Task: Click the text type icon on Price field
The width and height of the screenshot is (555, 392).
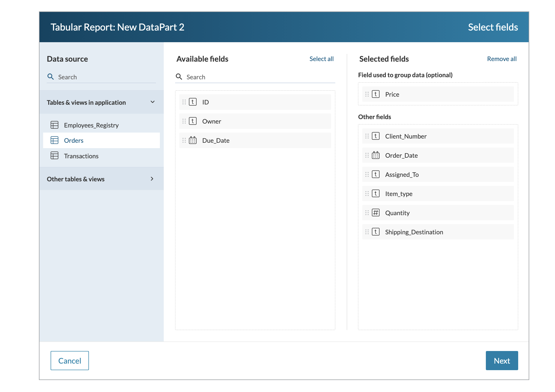Action: click(375, 94)
